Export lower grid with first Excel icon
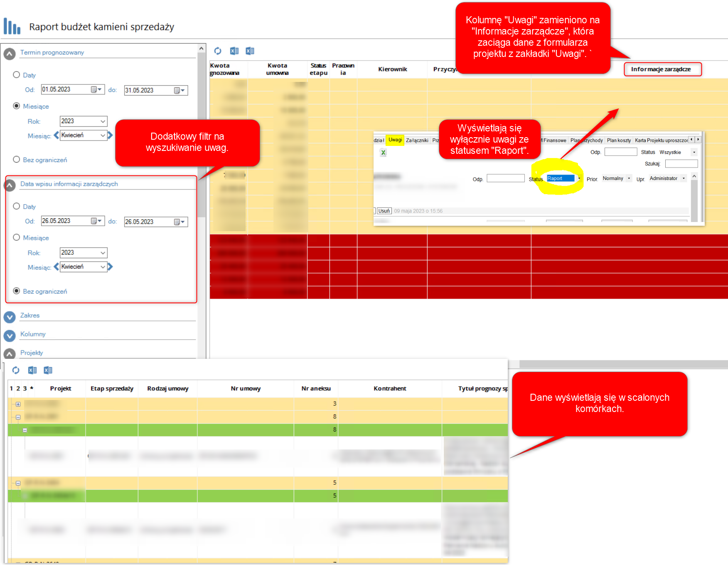This screenshot has height=565, width=728. coord(32,370)
